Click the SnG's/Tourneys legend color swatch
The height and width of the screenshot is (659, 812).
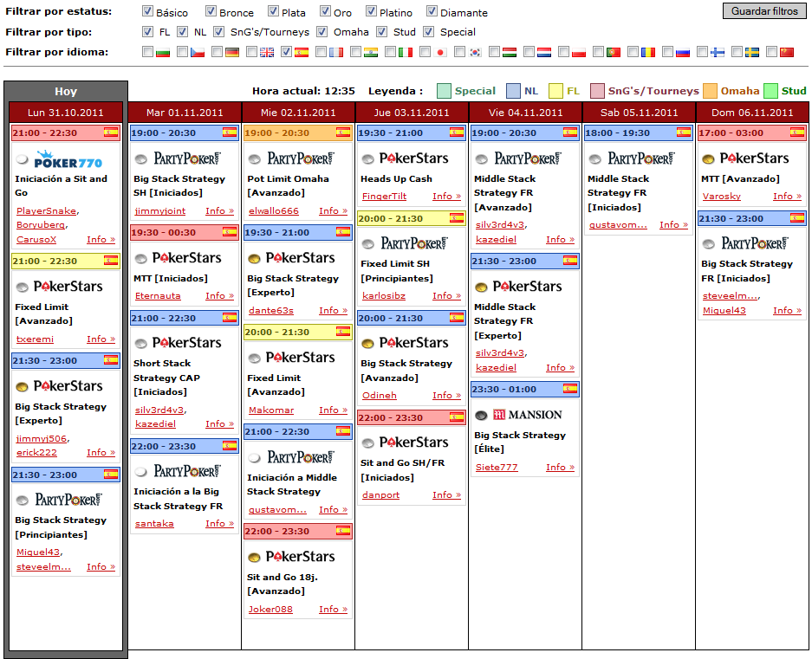tap(598, 91)
